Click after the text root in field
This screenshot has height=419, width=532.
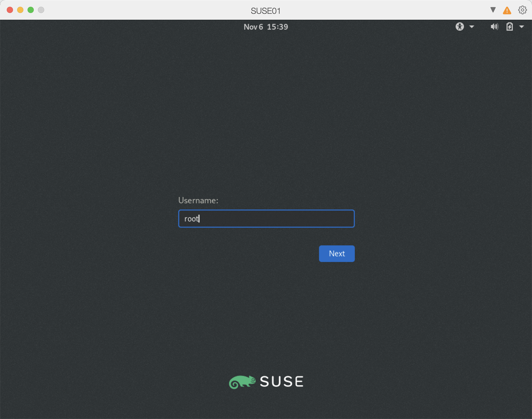click(205, 219)
